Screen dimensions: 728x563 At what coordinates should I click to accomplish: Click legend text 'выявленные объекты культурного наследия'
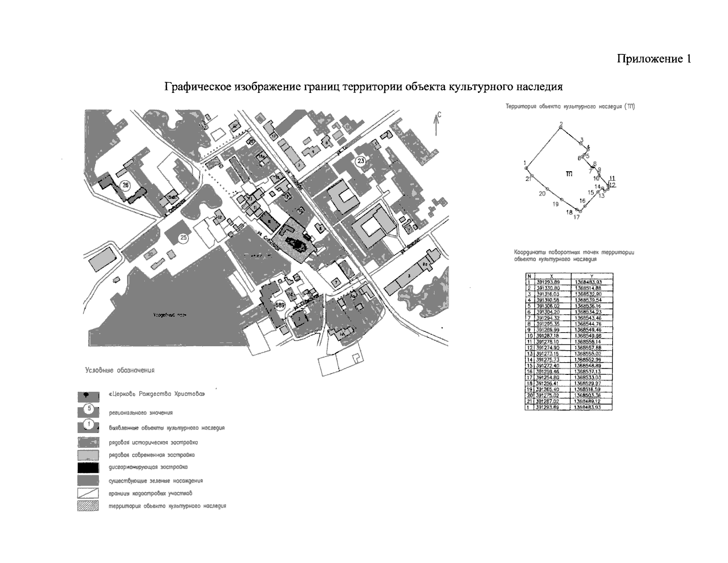tap(166, 428)
